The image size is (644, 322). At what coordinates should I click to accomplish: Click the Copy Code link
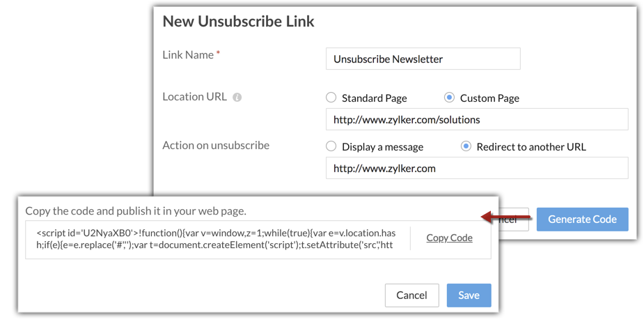point(449,238)
